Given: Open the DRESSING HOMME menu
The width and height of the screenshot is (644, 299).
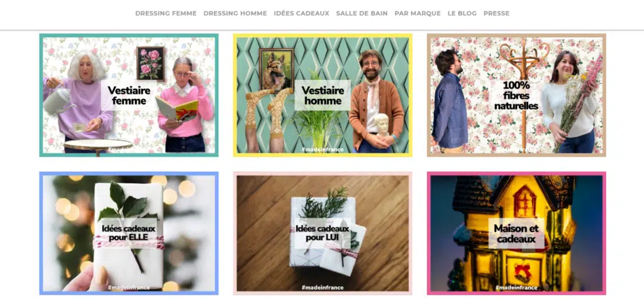Looking at the screenshot, I should point(235,14).
